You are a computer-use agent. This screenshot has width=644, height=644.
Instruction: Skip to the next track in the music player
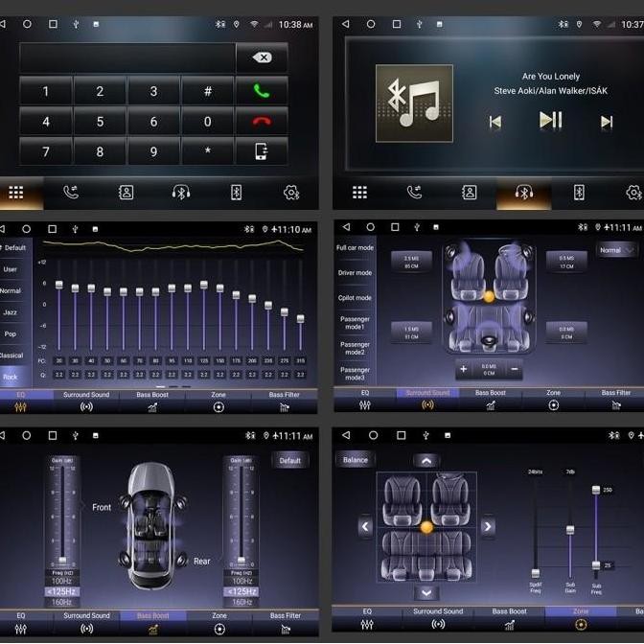(x=606, y=122)
